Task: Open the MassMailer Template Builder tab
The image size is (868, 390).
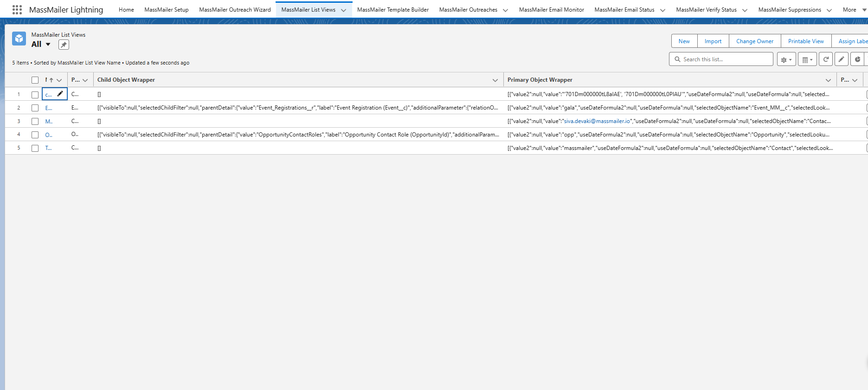Action: pos(393,10)
